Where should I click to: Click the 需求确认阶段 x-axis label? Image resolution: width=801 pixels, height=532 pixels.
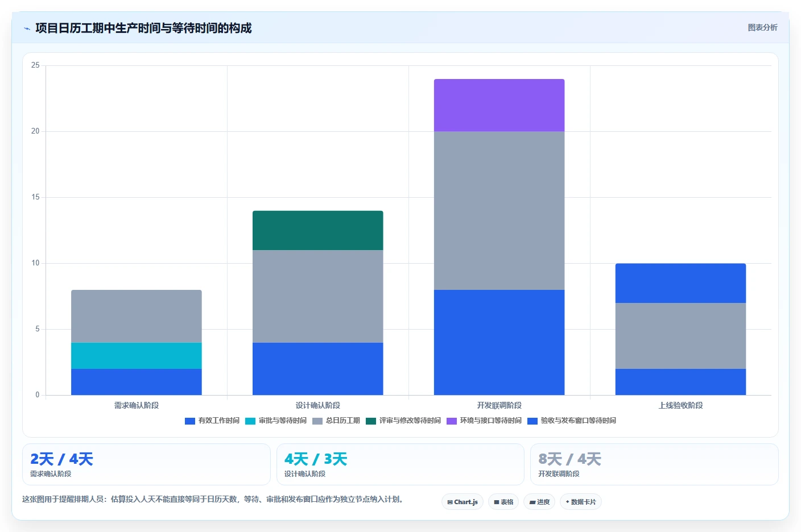(x=137, y=405)
